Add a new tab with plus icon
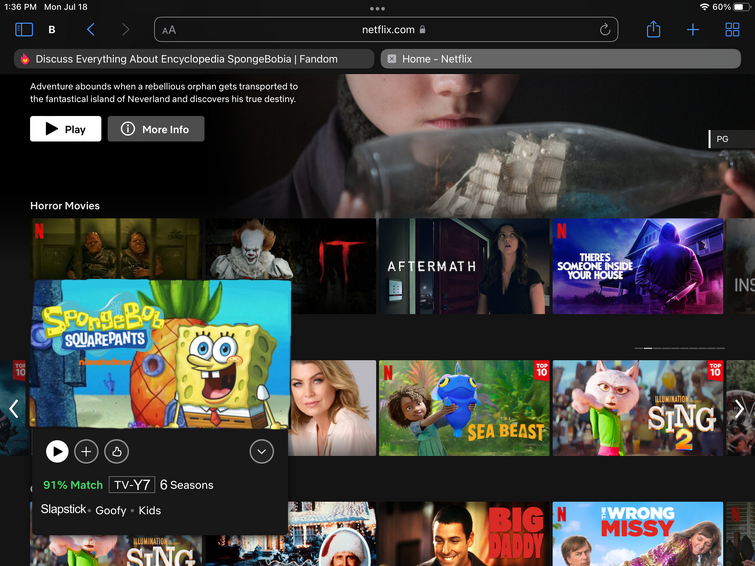The height and width of the screenshot is (566, 755). tap(692, 30)
